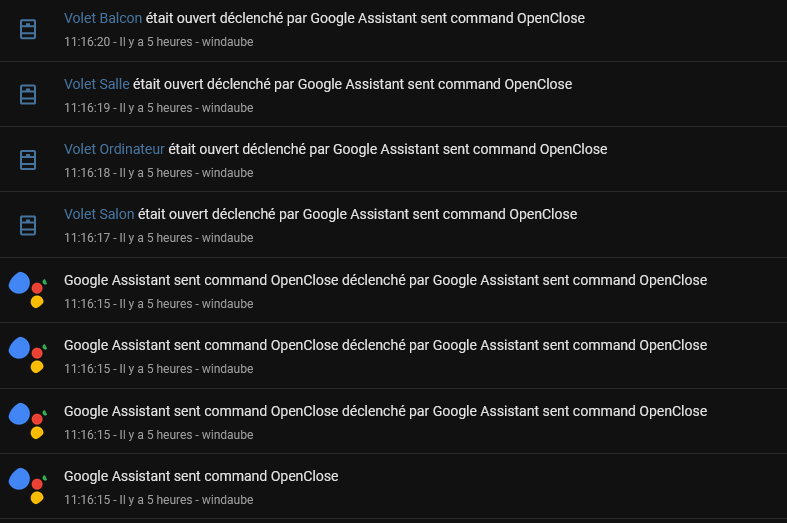Click the second Google Assistant logo icon
Screen dimensions: 787x523
28,355
